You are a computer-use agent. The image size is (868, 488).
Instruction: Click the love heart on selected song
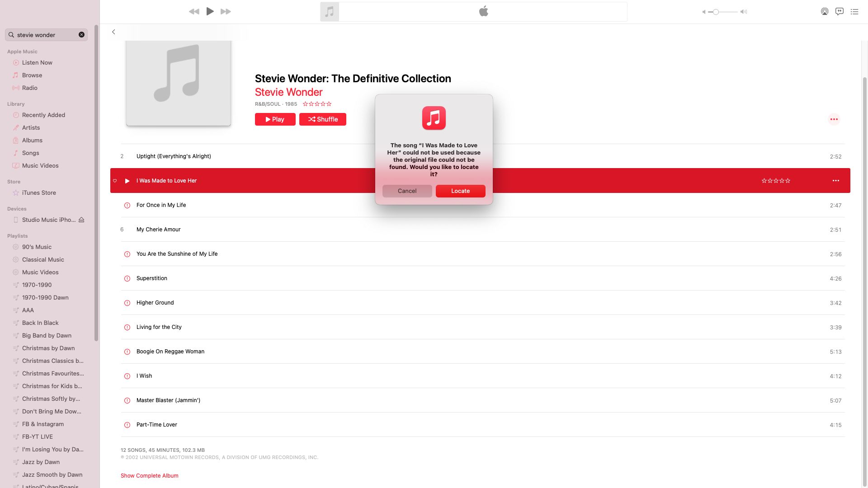[115, 181]
